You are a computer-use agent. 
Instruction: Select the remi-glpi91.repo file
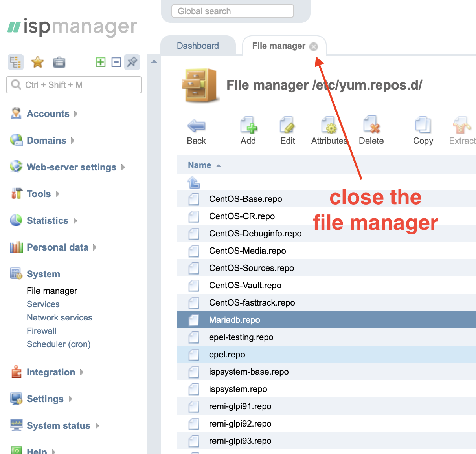326,406
